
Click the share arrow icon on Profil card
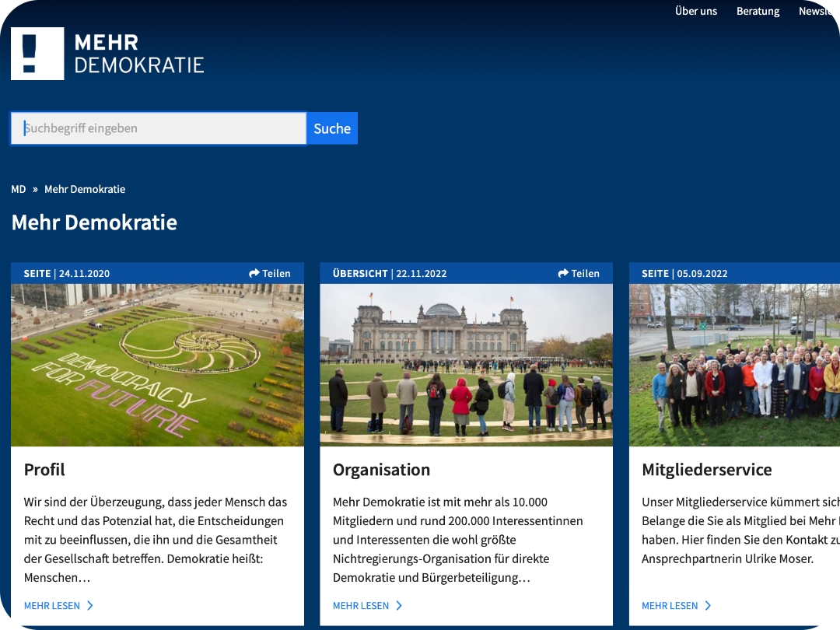pyautogui.click(x=254, y=273)
